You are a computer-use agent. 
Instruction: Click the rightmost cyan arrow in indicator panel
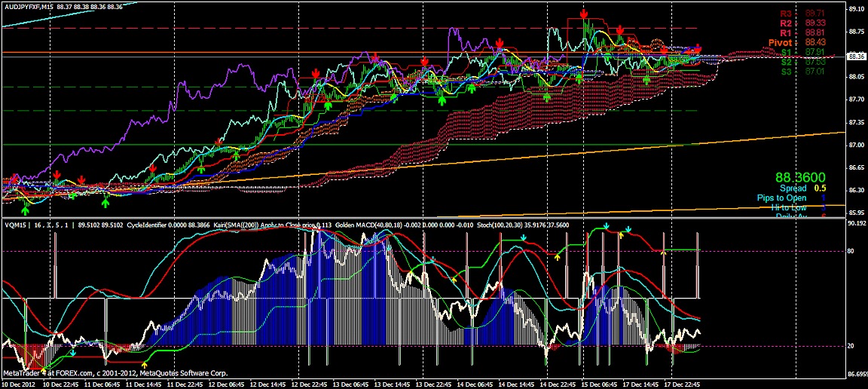point(628,228)
